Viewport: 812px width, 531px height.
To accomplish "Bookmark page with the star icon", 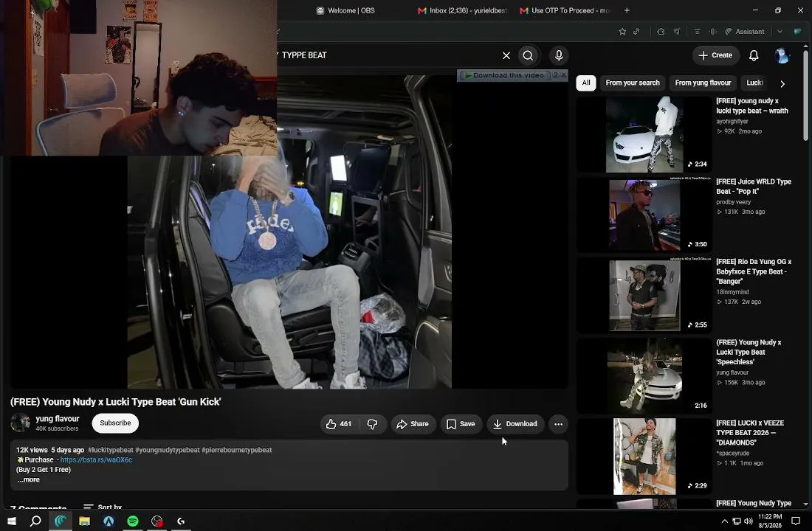I will (x=622, y=32).
